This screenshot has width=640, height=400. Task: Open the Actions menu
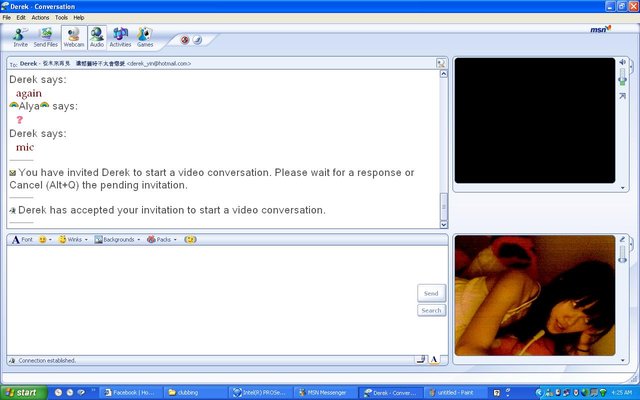(40, 17)
